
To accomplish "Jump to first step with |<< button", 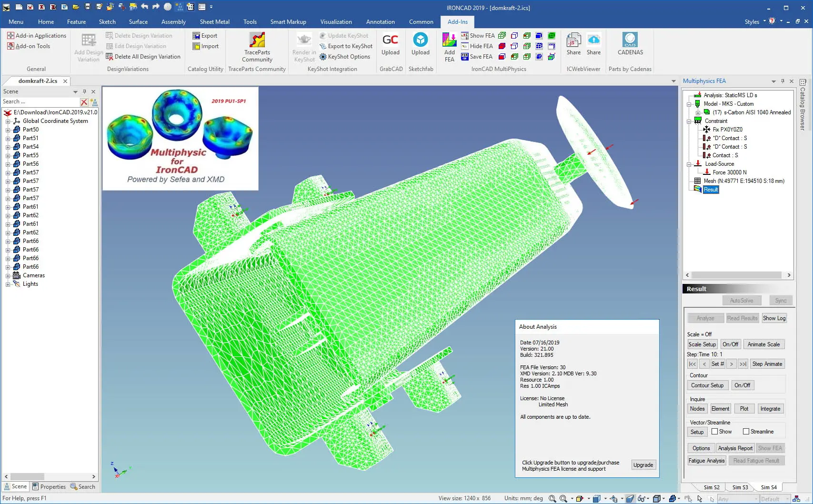I will coord(692,364).
